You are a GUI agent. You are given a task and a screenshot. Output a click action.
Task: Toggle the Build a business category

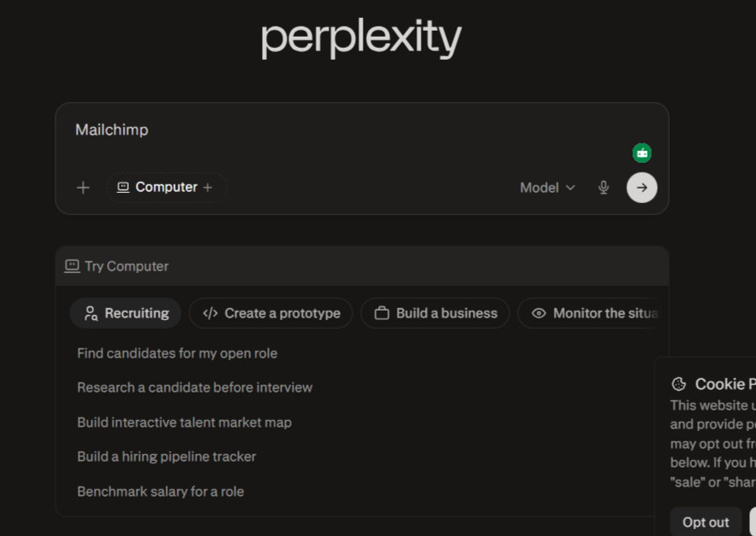click(x=435, y=313)
